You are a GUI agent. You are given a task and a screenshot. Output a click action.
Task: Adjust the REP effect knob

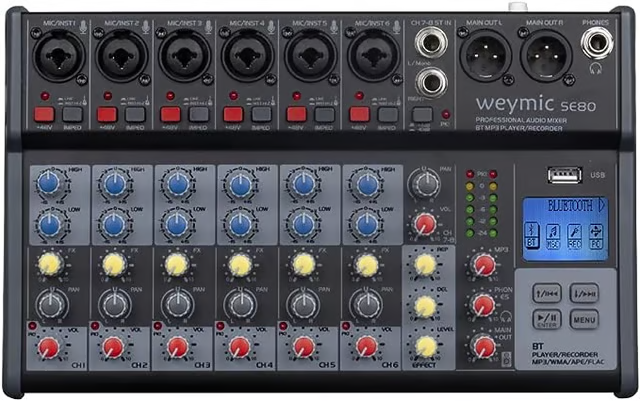point(425,264)
